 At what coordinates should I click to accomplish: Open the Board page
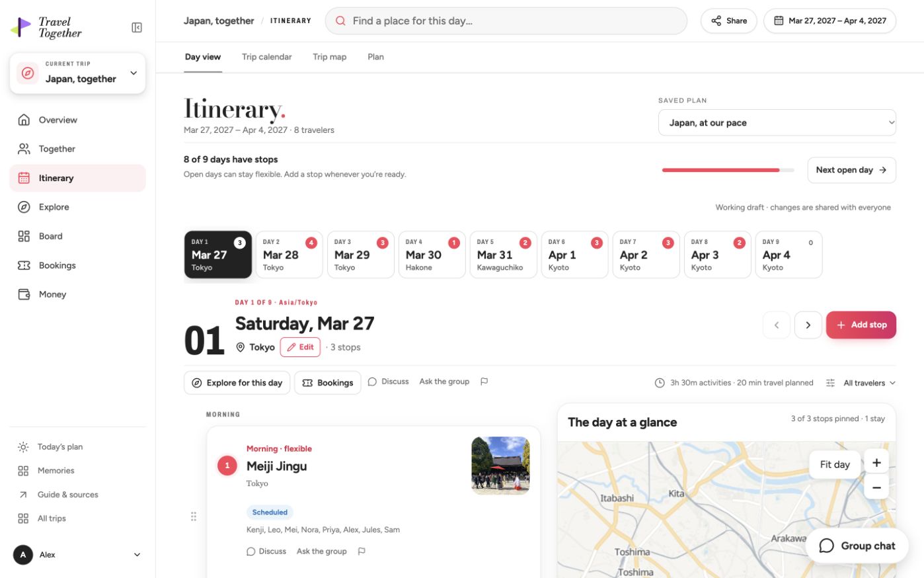point(78,236)
